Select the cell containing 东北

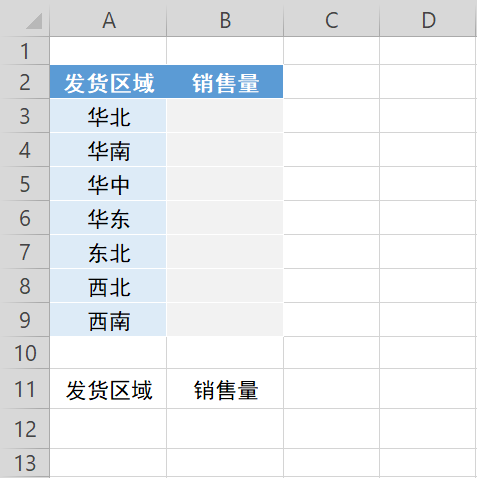click(x=108, y=252)
